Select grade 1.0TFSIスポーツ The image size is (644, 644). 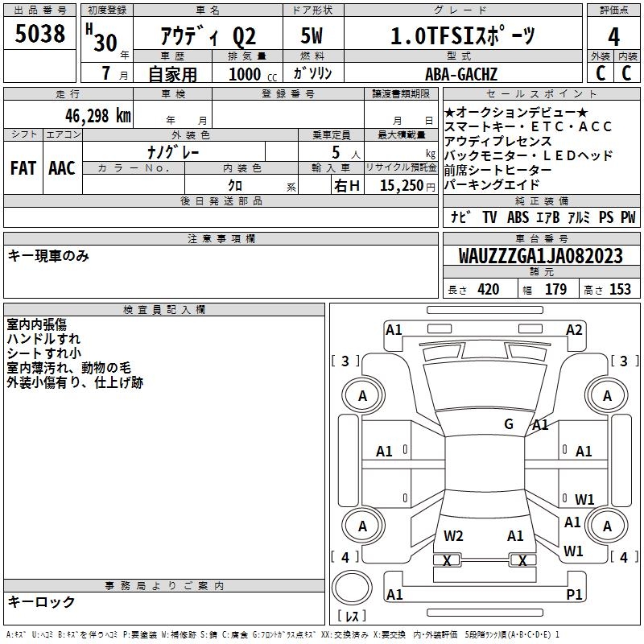click(x=462, y=35)
